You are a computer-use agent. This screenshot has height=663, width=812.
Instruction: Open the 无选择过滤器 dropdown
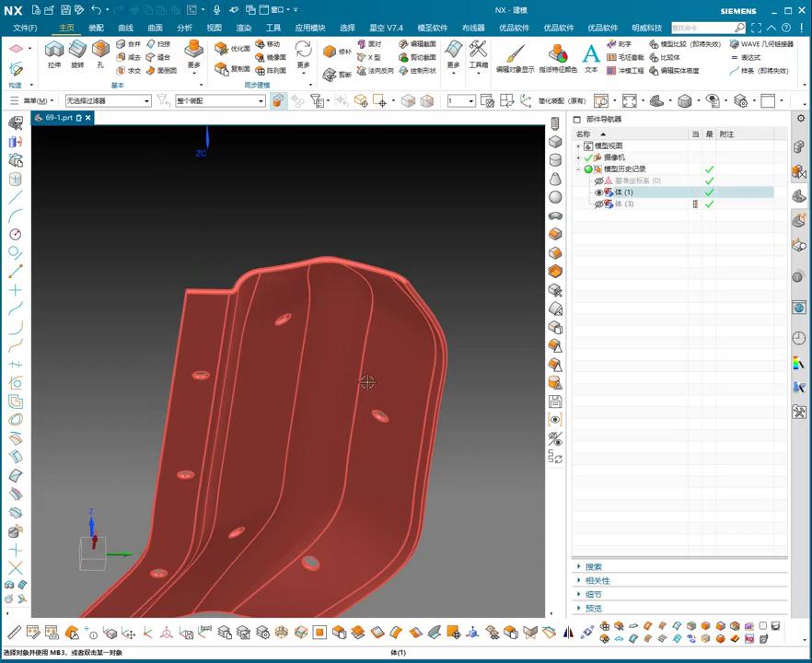[108, 100]
